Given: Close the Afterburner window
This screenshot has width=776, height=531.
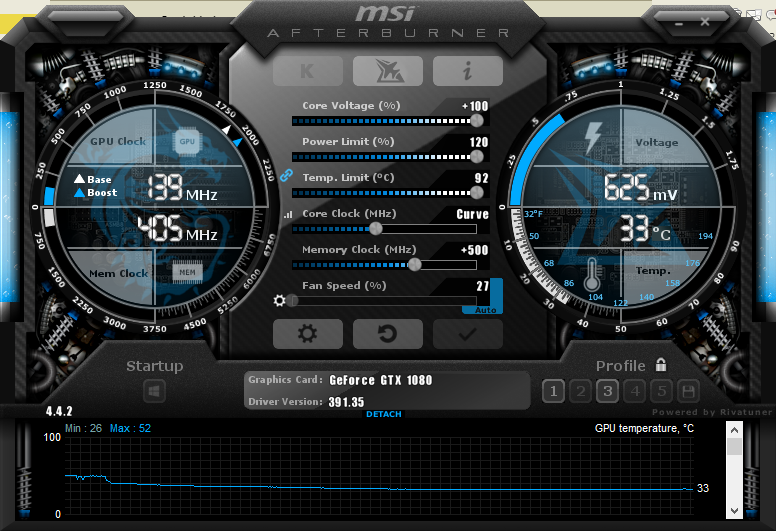Looking at the screenshot, I should (705, 22).
